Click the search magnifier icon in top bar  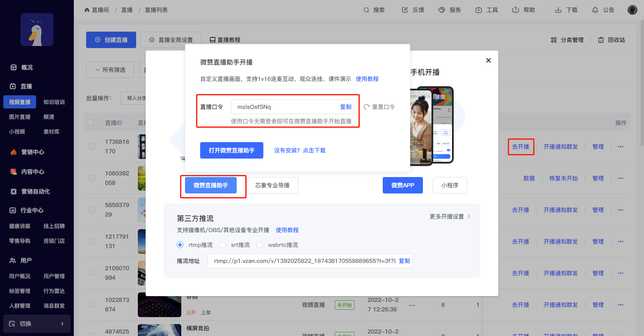click(366, 10)
